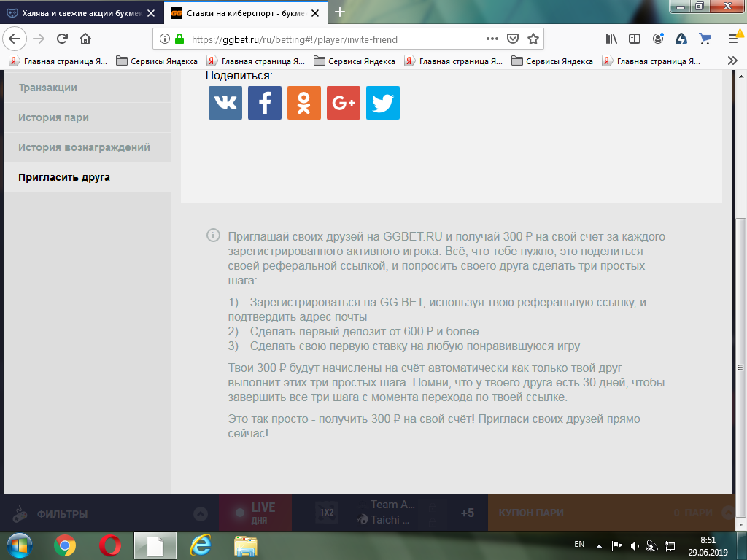Open second 'Сервисы Яндекса' bookmark folder

point(355,61)
